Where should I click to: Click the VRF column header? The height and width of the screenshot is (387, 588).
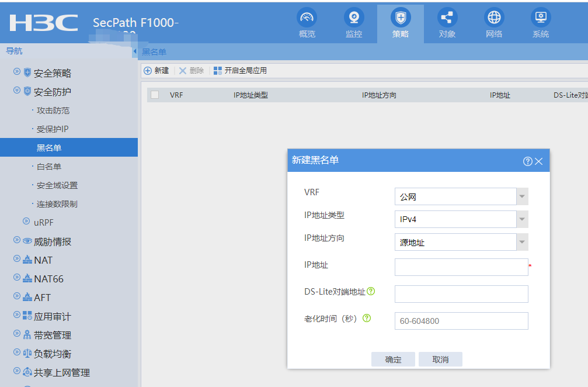click(x=176, y=95)
